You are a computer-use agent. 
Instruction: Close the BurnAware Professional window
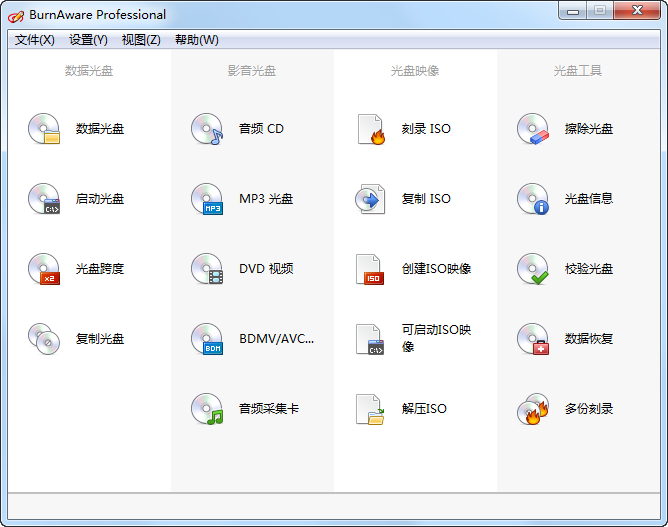click(637, 11)
